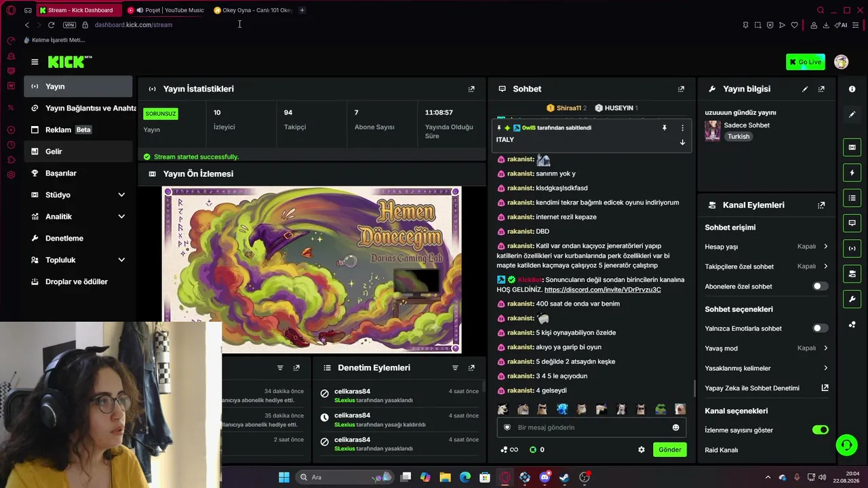This screenshot has width=868, height=488.
Task: Open Opera VPN badge
Action: (69, 25)
